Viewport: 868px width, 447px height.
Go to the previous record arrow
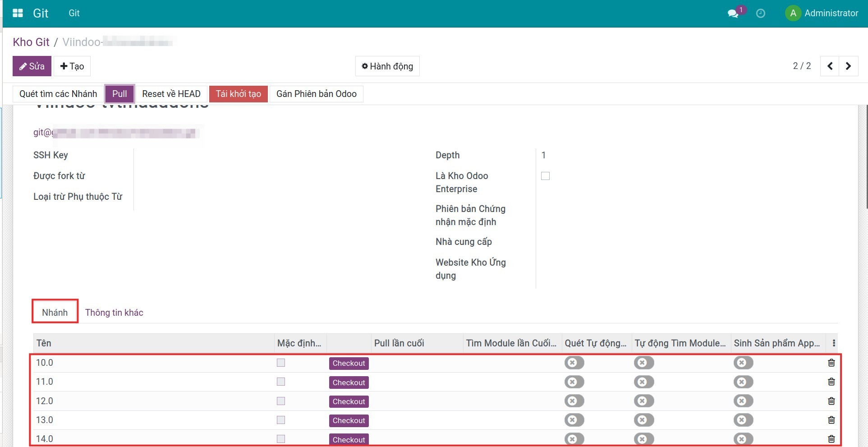coord(830,66)
